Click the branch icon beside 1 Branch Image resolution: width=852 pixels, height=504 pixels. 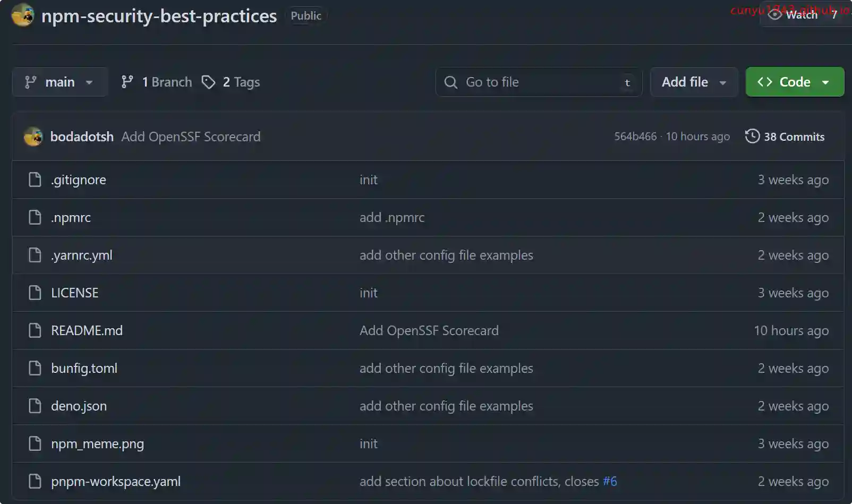coord(127,82)
